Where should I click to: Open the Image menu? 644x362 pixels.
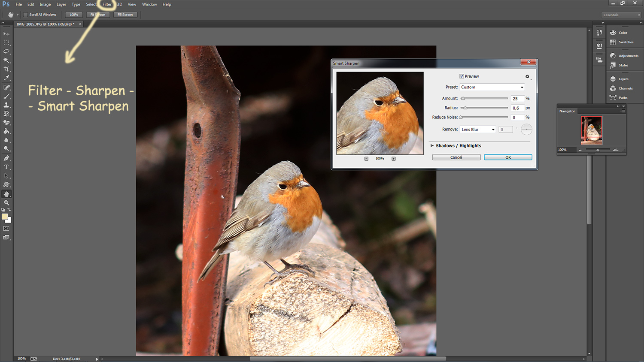tap(45, 4)
